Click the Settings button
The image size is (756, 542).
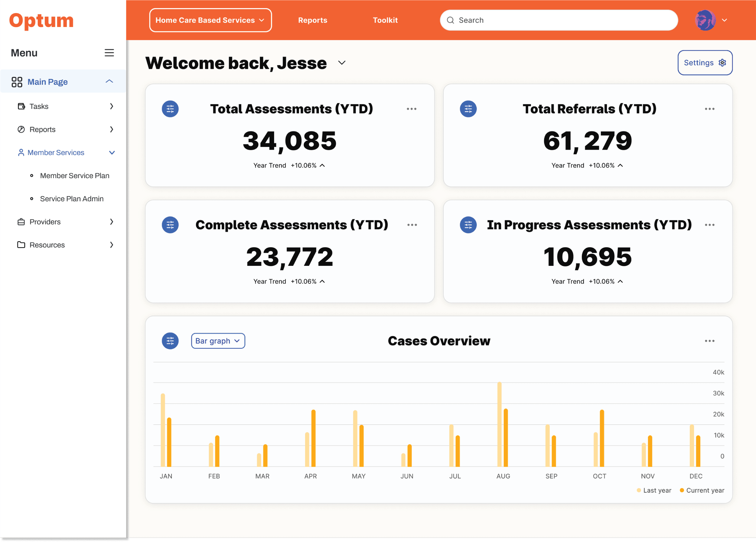[x=705, y=62]
